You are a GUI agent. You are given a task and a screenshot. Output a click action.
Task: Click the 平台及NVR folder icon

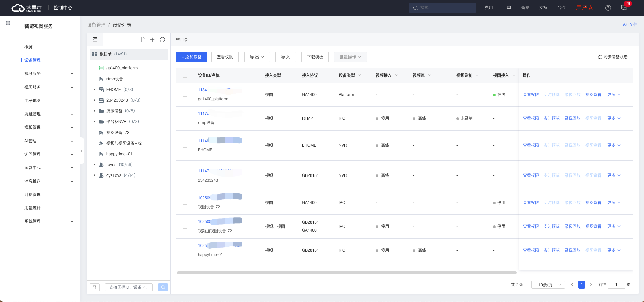pyautogui.click(x=101, y=122)
